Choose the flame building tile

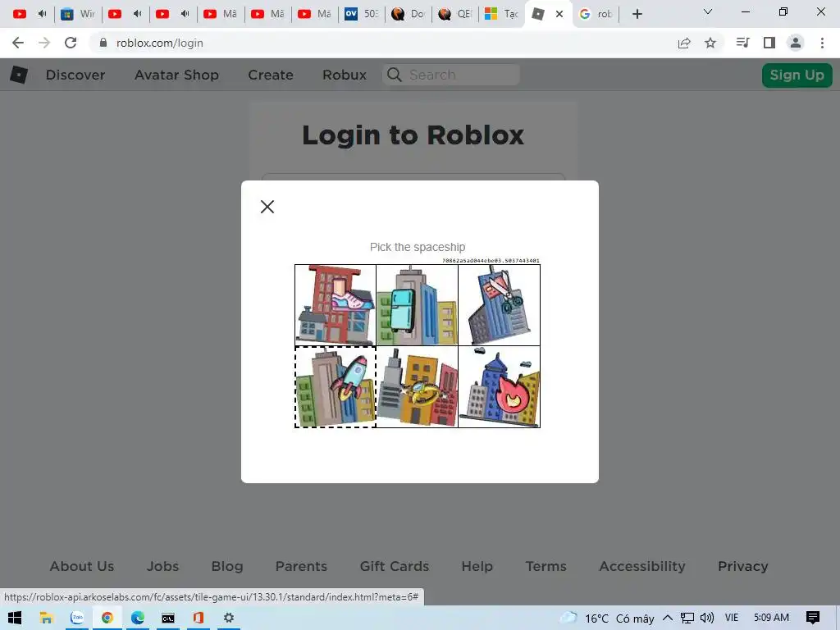tap(500, 387)
